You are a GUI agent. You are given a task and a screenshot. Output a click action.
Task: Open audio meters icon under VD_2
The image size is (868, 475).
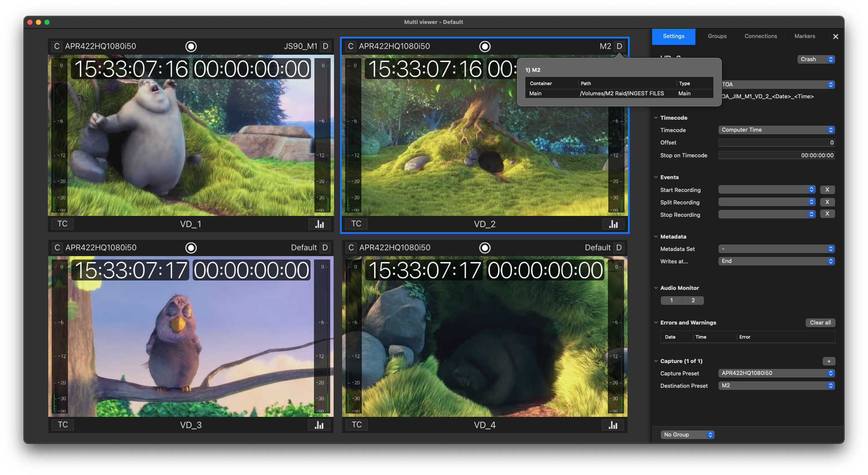tap(613, 224)
